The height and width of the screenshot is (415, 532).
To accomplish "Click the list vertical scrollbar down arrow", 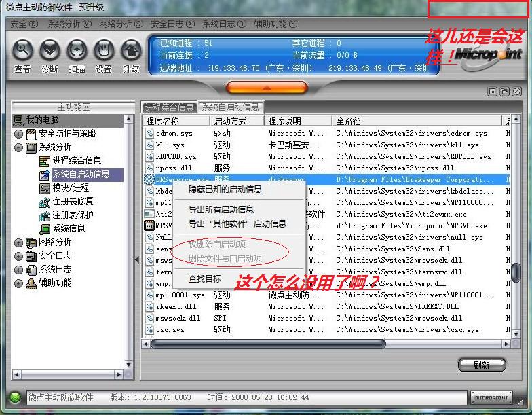I will (516, 334).
